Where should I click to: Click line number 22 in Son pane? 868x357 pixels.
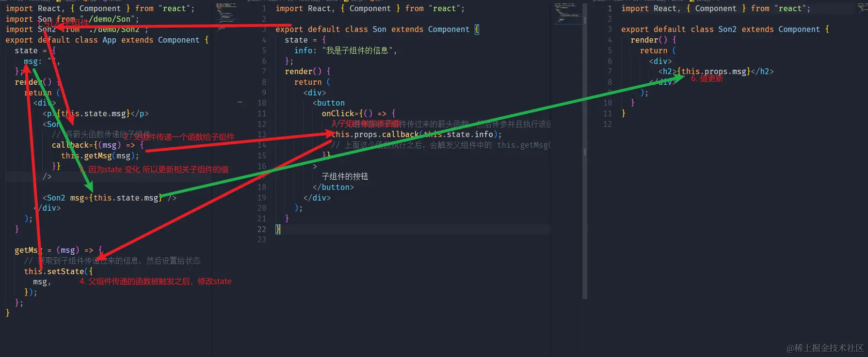262,229
